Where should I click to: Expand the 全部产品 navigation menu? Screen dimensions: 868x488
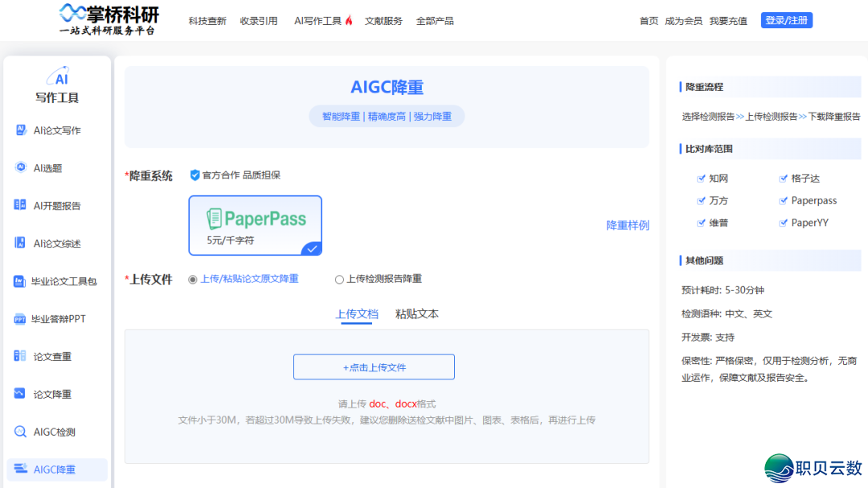[435, 21]
